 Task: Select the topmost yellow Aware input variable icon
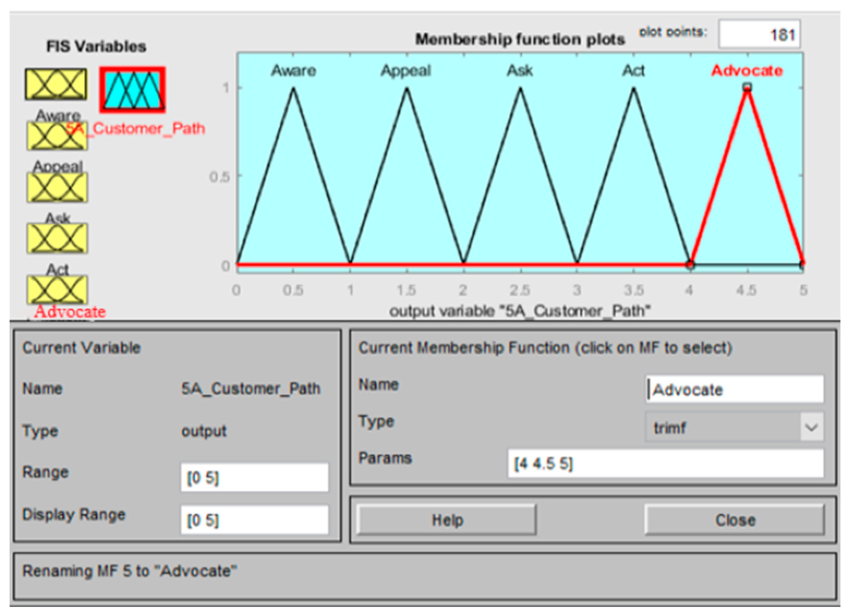(x=56, y=84)
